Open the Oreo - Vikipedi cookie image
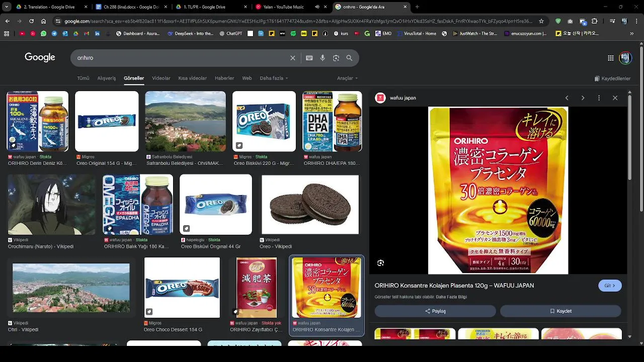Viewport: 644px width, 362px height. (310, 205)
